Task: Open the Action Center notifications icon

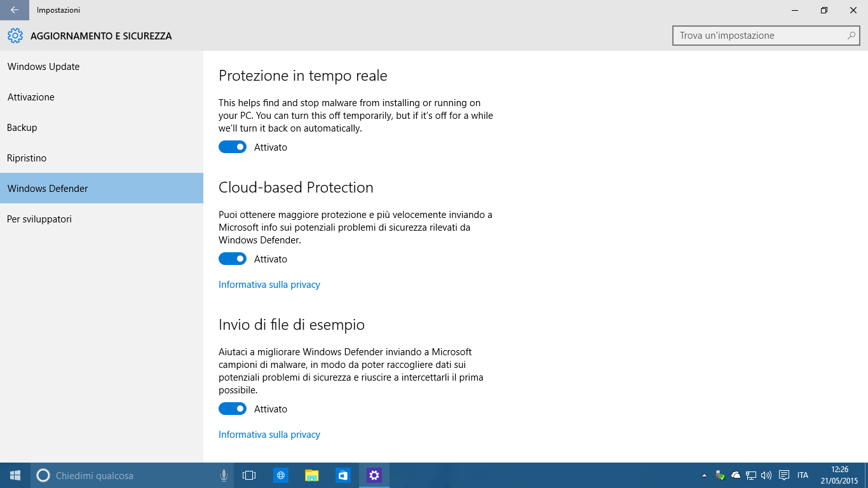Action: (784, 475)
